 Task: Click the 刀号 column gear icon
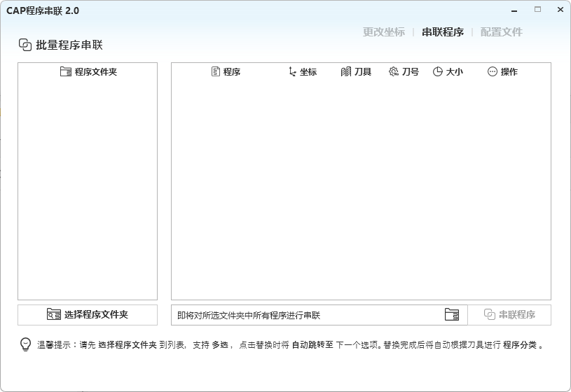click(x=393, y=71)
